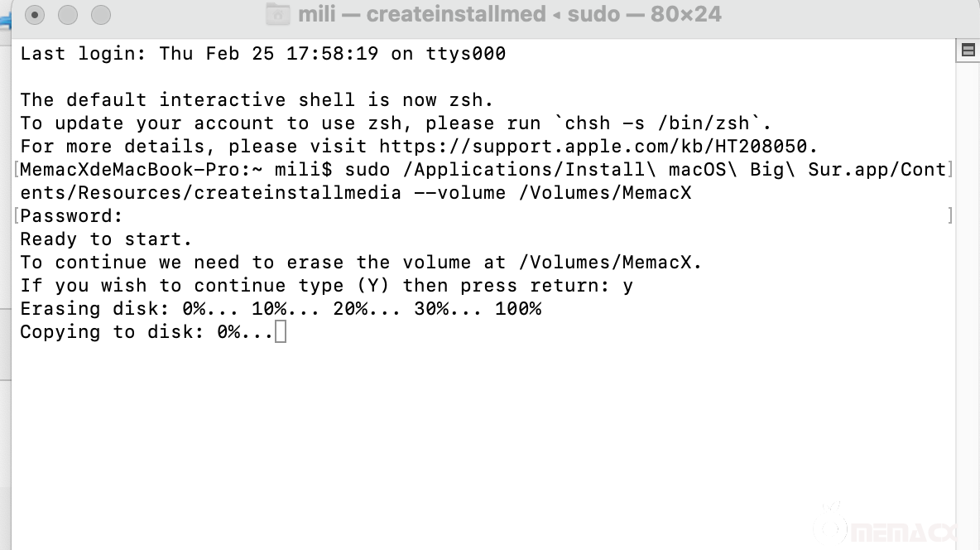The image size is (980, 550).
Task: Minimize the Terminal window
Action: click(68, 15)
